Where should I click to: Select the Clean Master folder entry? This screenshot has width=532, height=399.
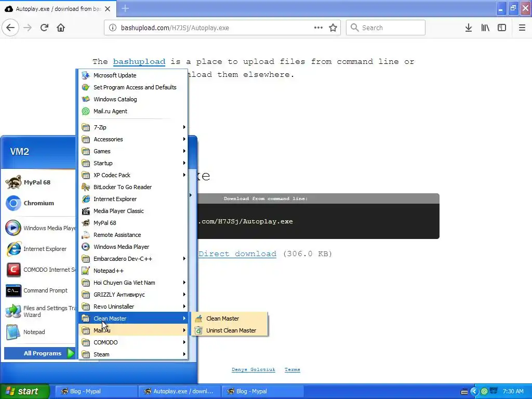tap(133, 318)
